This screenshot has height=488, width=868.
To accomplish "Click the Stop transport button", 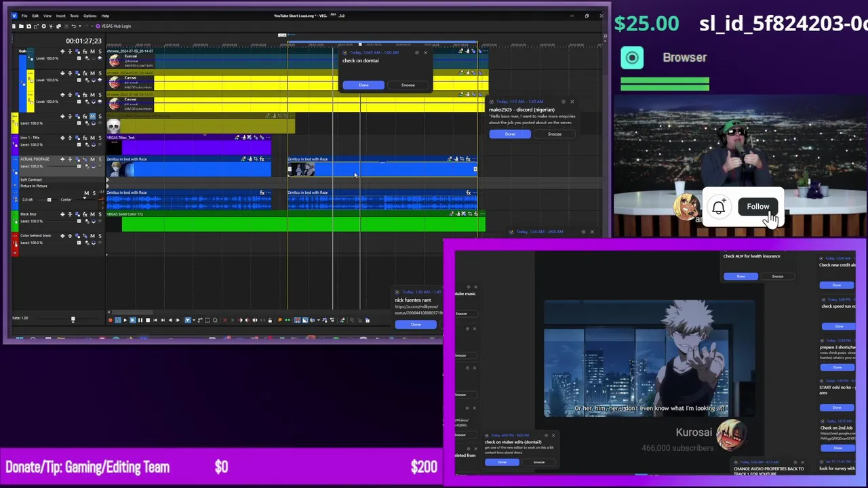I will point(148,320).
